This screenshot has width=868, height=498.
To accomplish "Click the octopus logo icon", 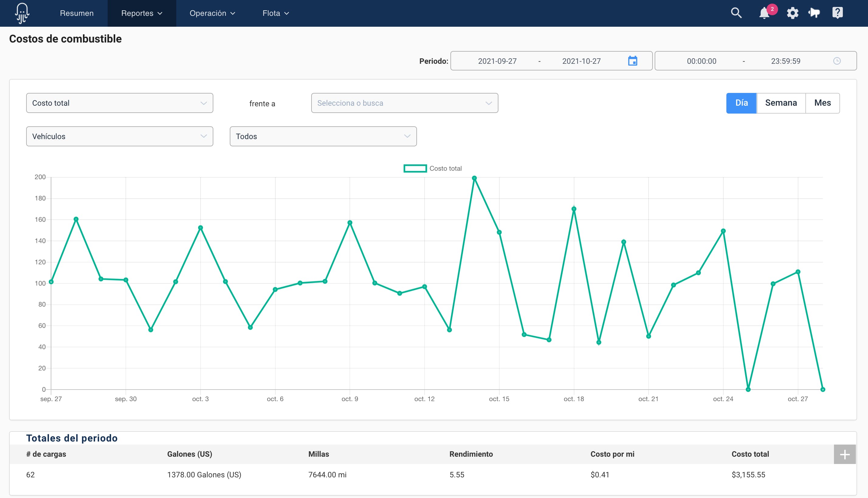I will coord(22,13).
